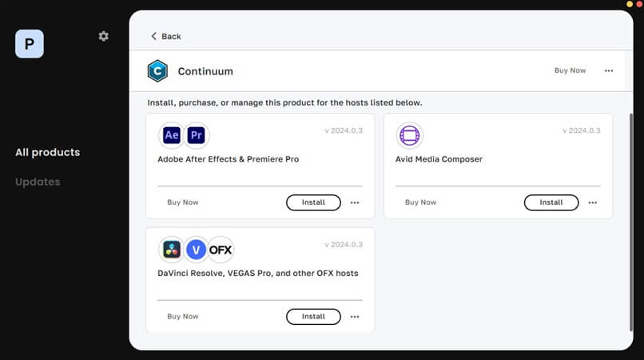Select All products in the sidebar
This screenshot has width=644, height=360.
click(x=48, y=152)
